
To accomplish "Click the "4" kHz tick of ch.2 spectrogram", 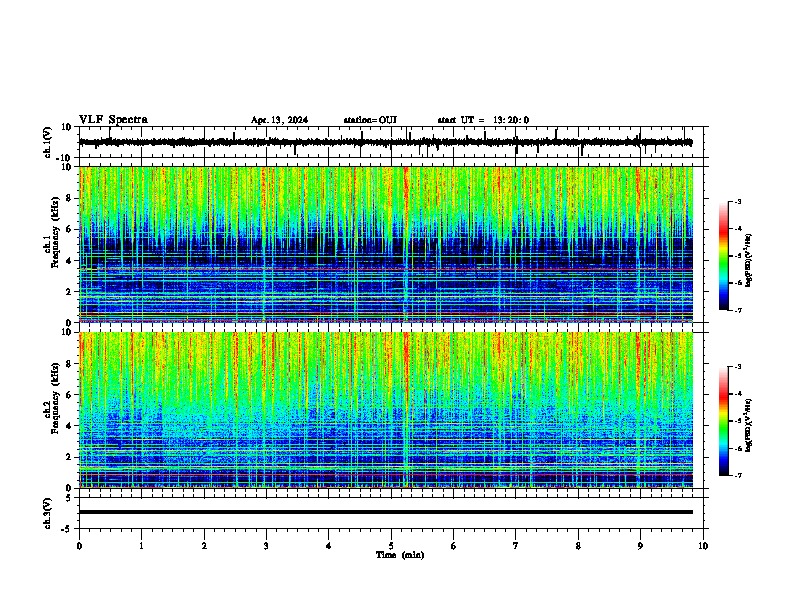I will tap(71, 426).
